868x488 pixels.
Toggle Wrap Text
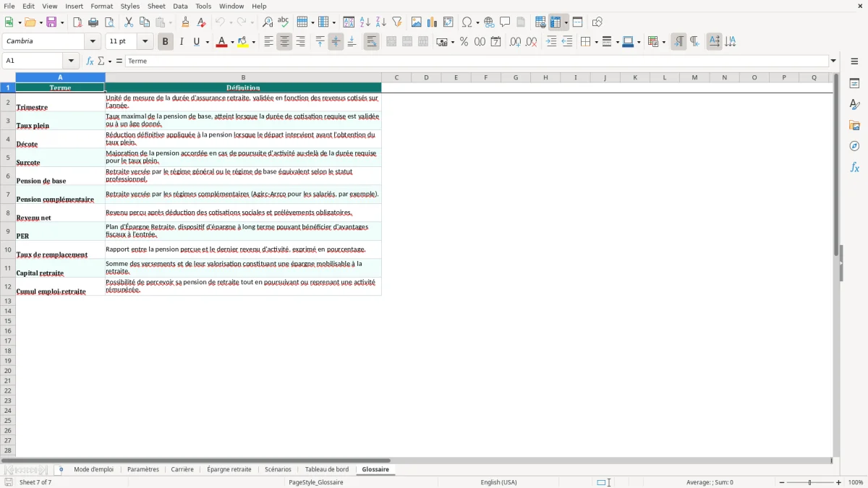[x=372, y=42]
